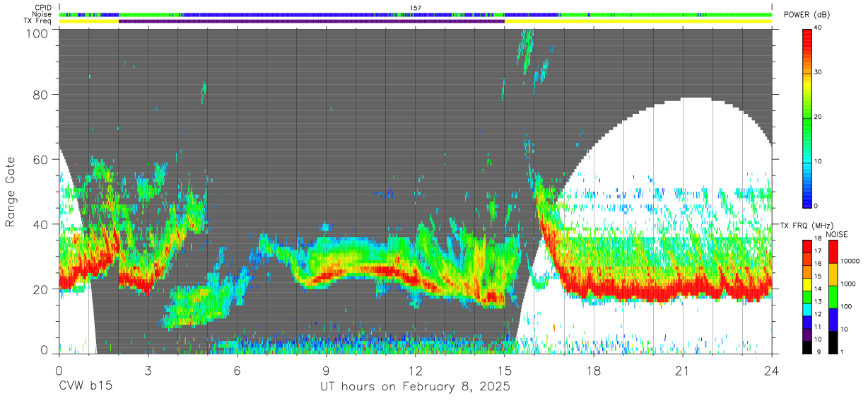Click the 'NOISE' legend title
The height and width of the screenshot is (401, 868).
click(x=836, y=234)
